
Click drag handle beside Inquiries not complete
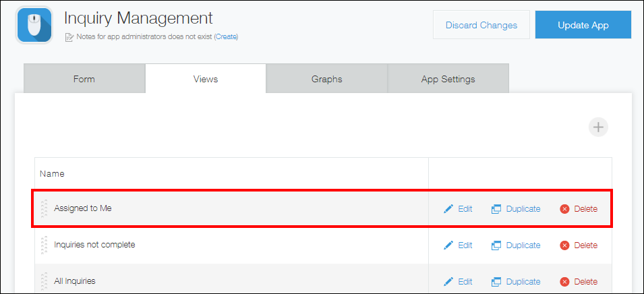pyautogui.click(x=45, y=245)
